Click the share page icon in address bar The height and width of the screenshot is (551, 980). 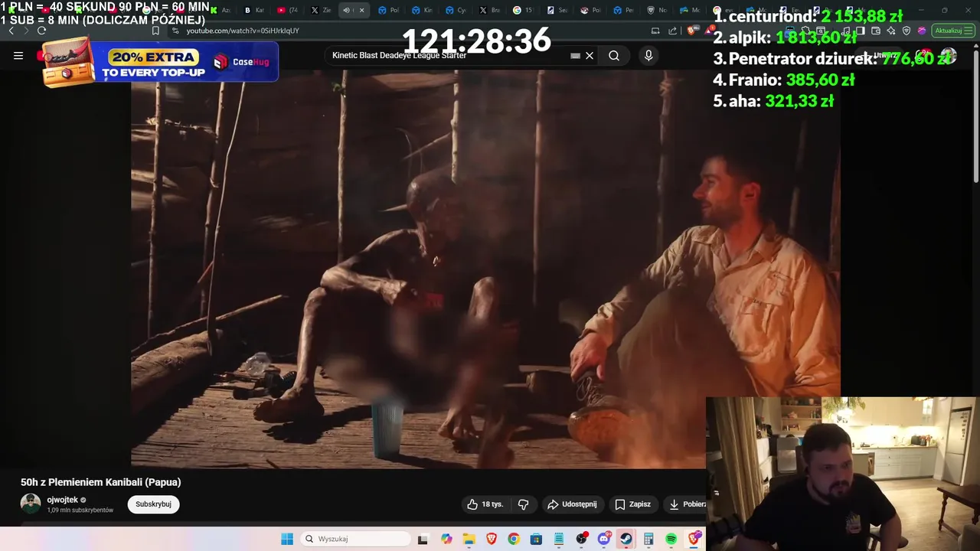(673, 31)
